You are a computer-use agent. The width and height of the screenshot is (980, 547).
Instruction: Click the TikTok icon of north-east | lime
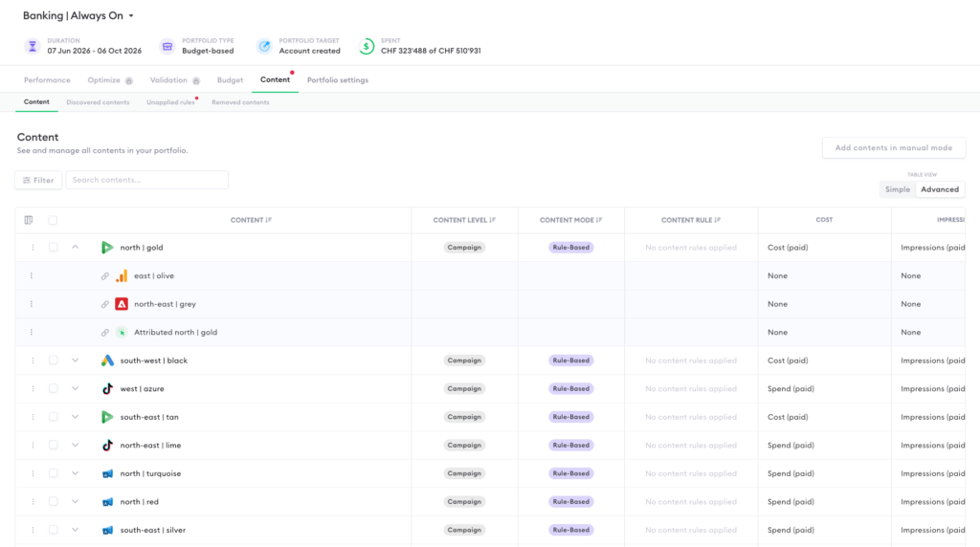click(107, 446)
